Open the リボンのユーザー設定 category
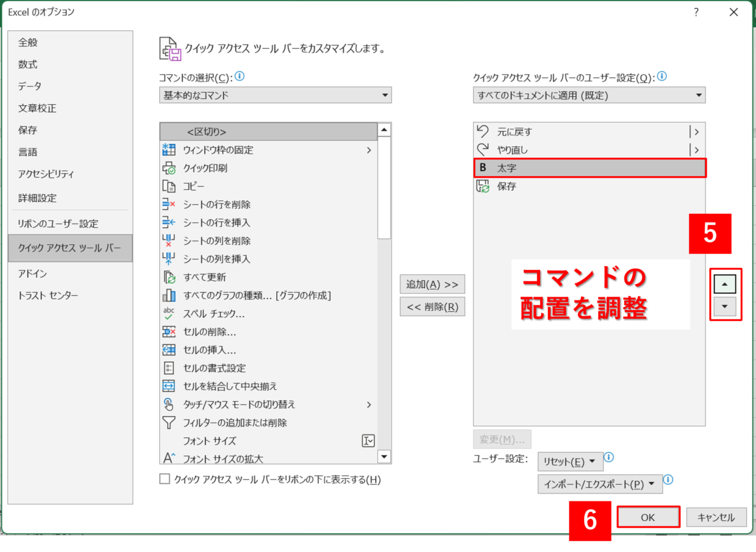The height and width of the screenshot is (552, 756). (70, 224)
